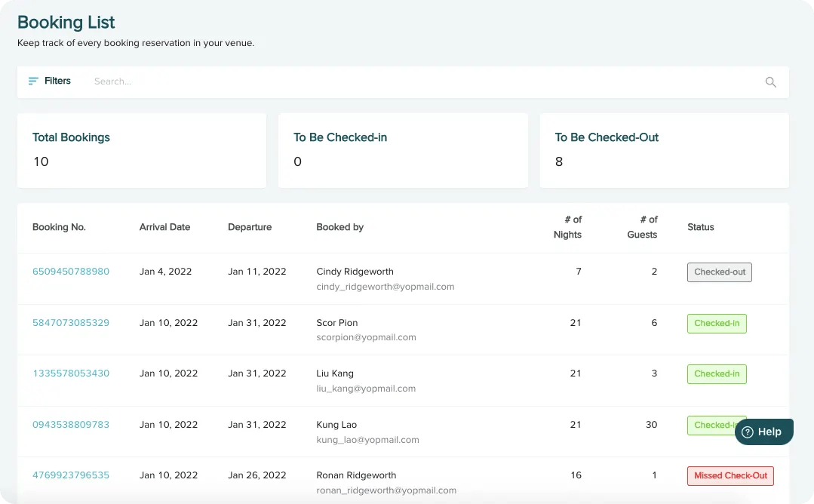Click the Filters icon
Image resolution: width=814 pixels, height=504 pixels.
(33, 81)
